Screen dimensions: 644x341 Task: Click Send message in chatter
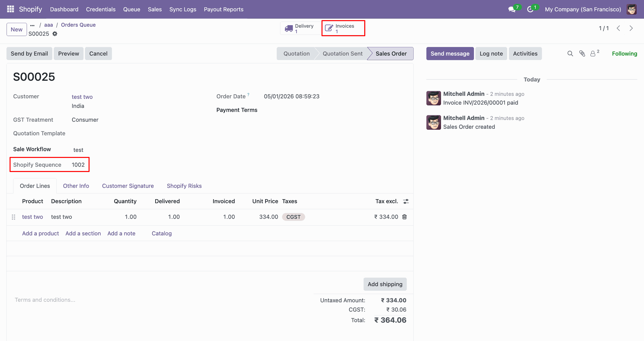point(450,54)
